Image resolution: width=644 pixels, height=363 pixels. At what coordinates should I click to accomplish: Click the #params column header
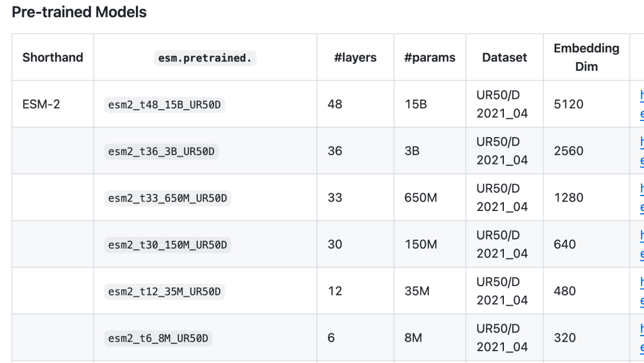[x=429, y=57]
